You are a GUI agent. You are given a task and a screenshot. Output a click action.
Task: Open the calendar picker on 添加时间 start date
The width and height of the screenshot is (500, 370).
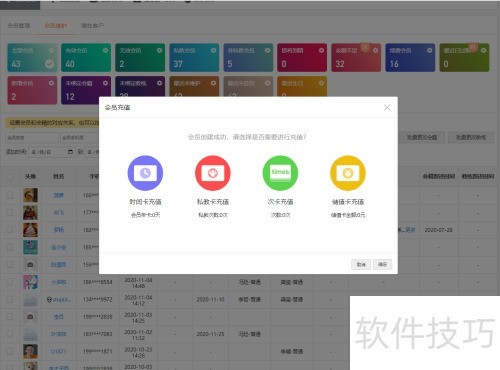[70, 152]
